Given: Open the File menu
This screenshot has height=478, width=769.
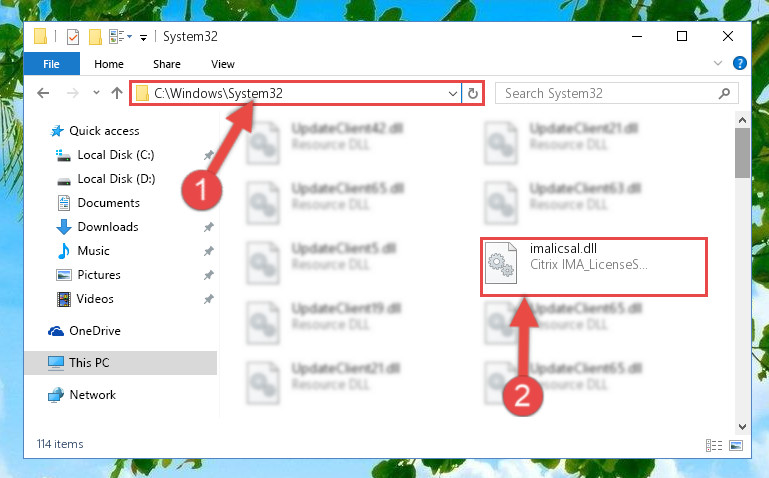Looking at the screenshot, I should click(x=51, y=64).
